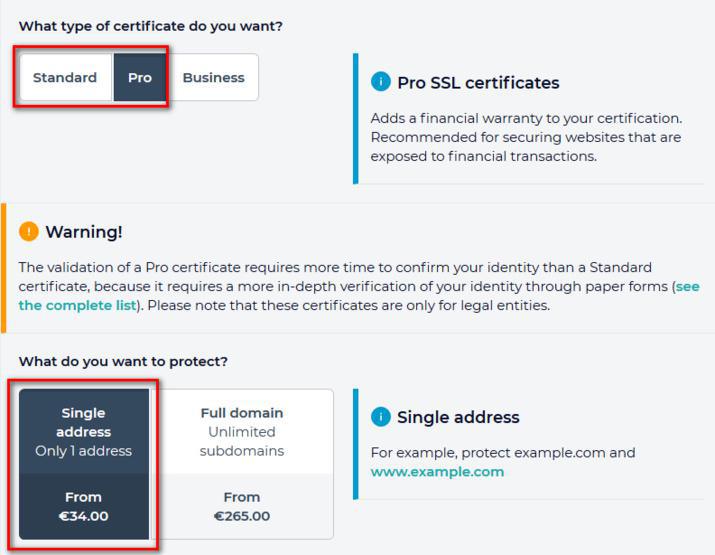Choose the Full domain unlimited subdomains option
This screenshot has width=715, height=555.
coord(242,431)
